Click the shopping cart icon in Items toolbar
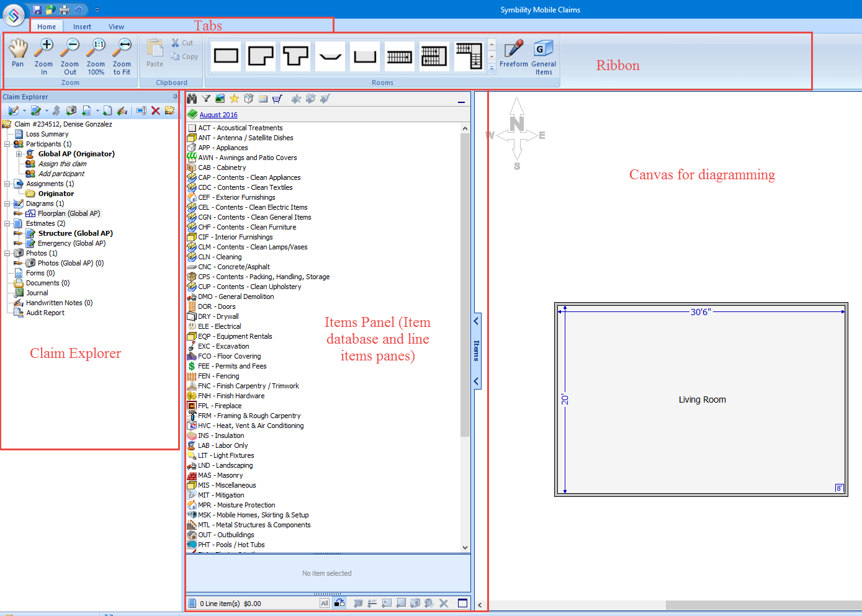This screenshot has height=616, width=862. point(277,99)
